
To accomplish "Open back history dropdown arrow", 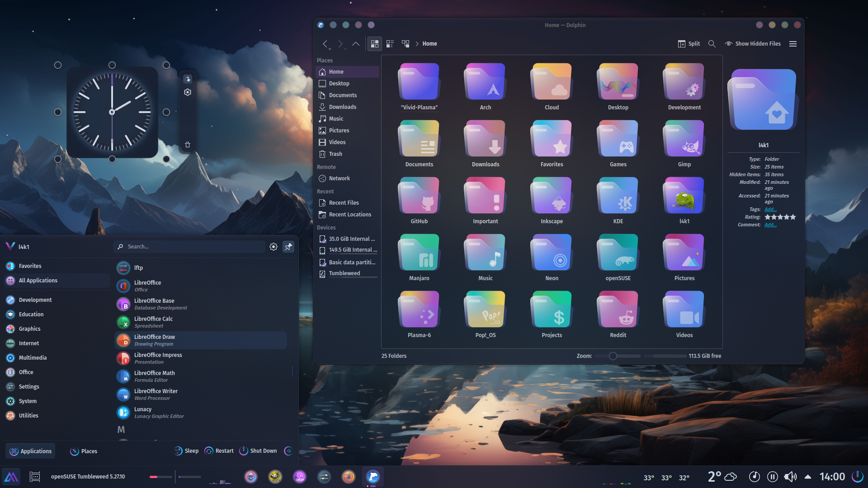I will point(330,48).
